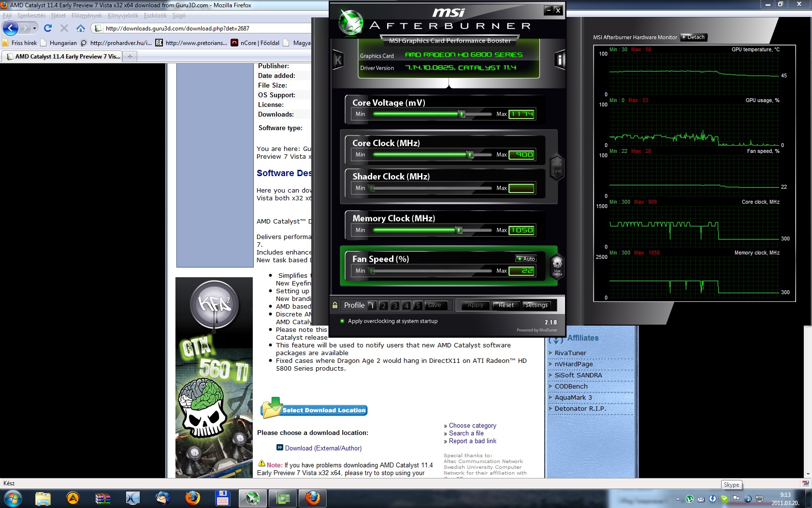Screen dimensions: 812x508
Task: Click the Core Clock slider handle
Action: pos(470,155)
